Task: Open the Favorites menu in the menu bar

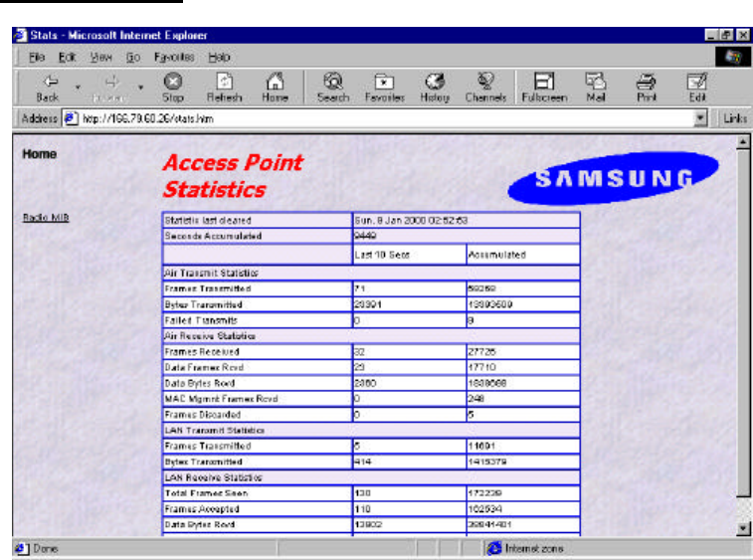Action: pyautogui.click(x=174, y=58)
